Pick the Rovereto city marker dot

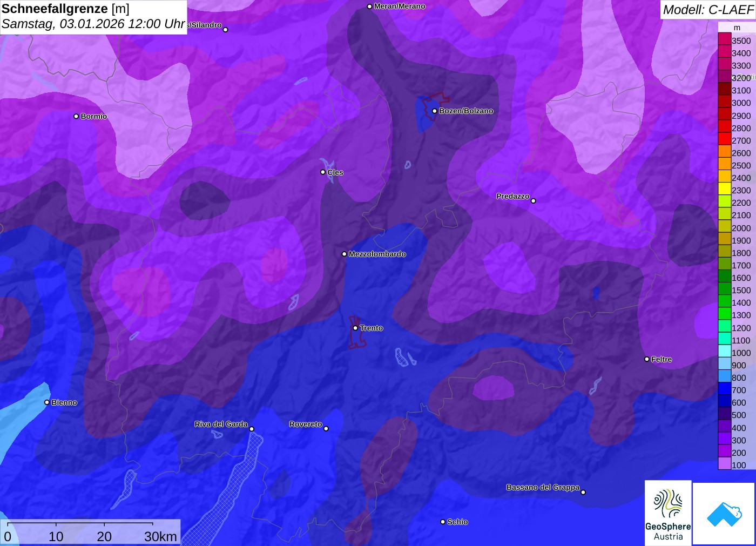tap(326, 429)
